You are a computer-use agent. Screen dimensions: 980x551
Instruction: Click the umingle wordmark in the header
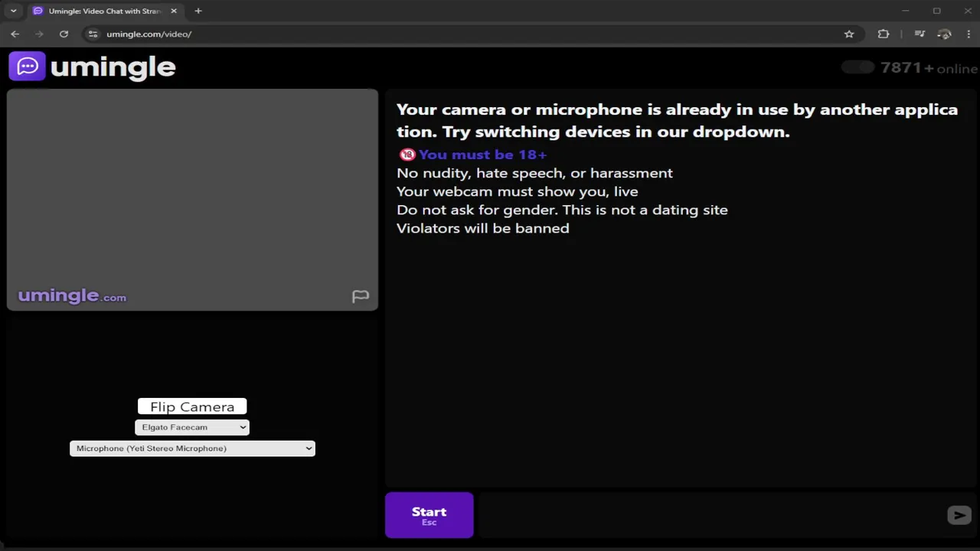pyautogui.click(x=113, y=67)
